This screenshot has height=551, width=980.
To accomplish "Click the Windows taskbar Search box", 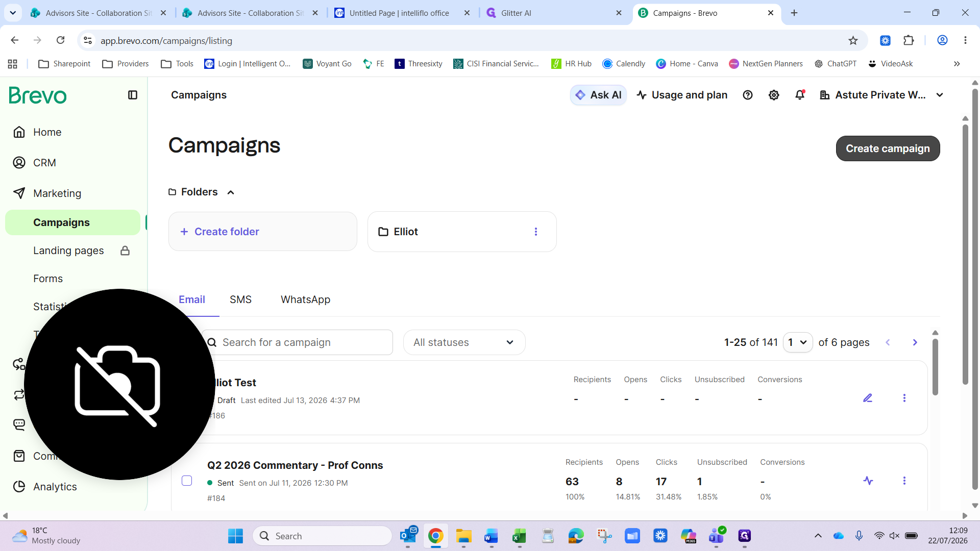I will pyautogui.click(x=322, y=536).
